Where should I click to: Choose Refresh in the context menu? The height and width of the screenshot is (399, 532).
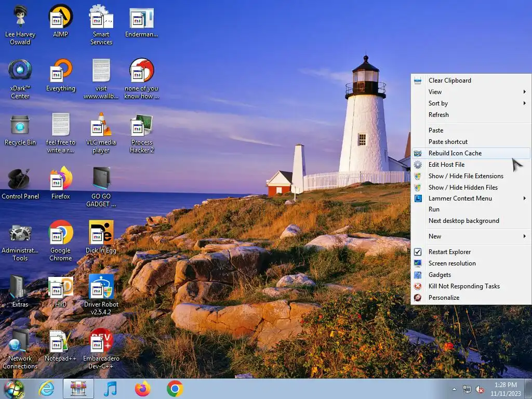pos(471,115)
